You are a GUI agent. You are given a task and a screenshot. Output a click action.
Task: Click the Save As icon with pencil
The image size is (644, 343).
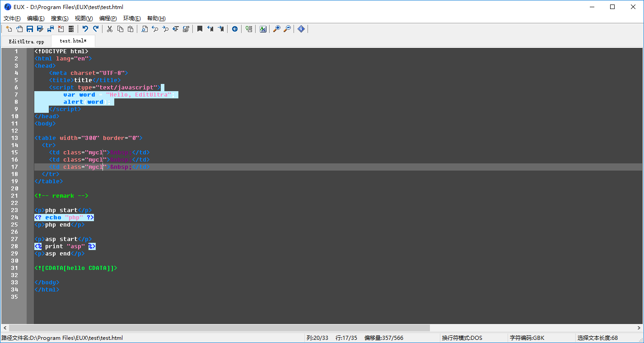(x=40, y=29)
